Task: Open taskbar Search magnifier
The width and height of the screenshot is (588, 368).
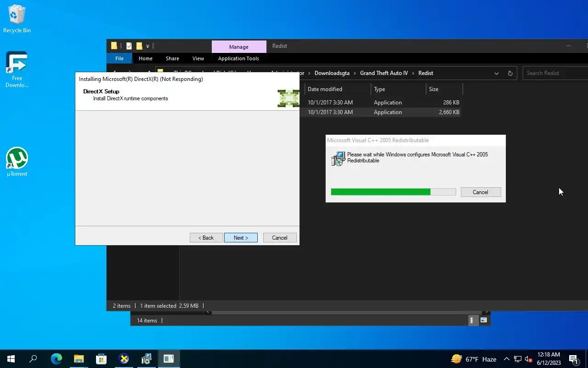Action: [x=33, y=359]
